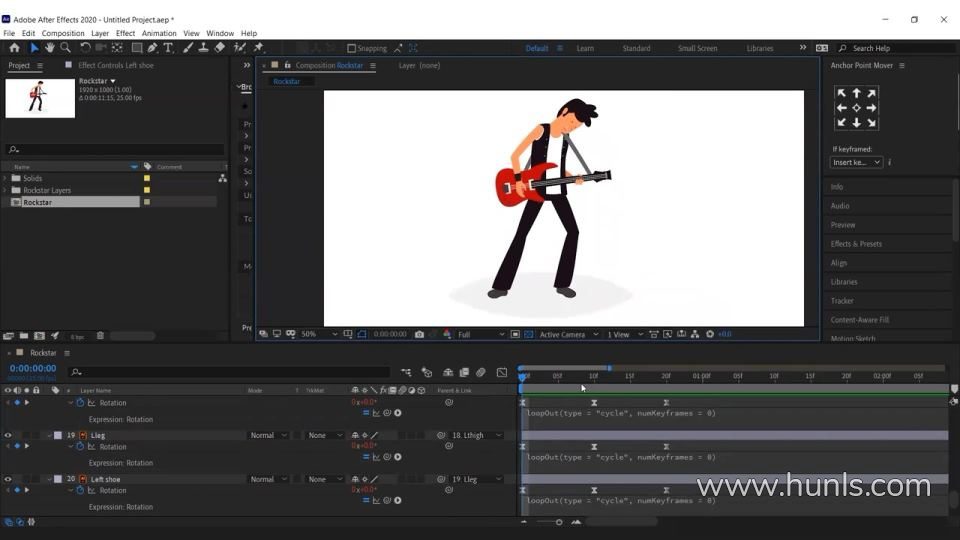960x540 pixels.
Task: Open the Left shoe blending mode dropdown
Action: [x=268, y=479]
